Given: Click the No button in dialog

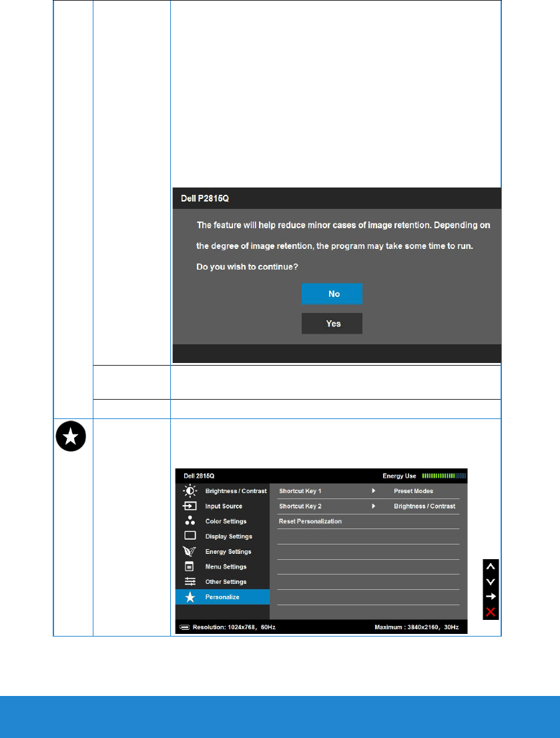Looking at the screenshot, I should [332, 294].
